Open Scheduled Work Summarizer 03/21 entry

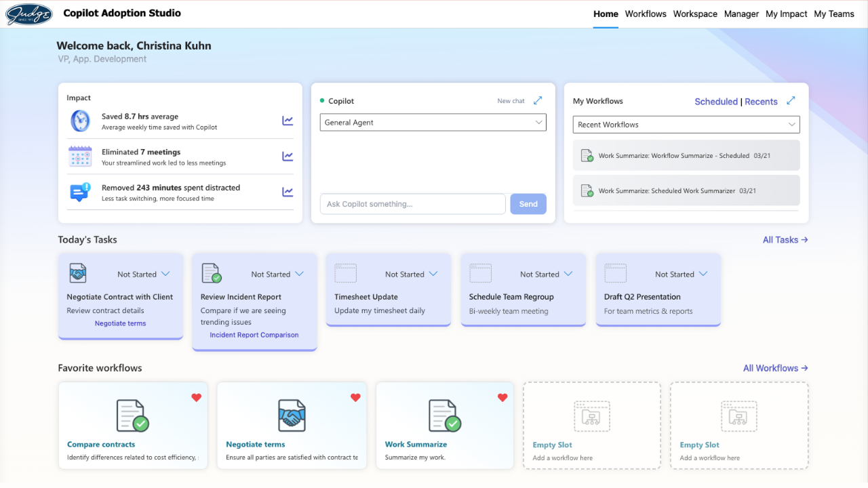point(686,191)
